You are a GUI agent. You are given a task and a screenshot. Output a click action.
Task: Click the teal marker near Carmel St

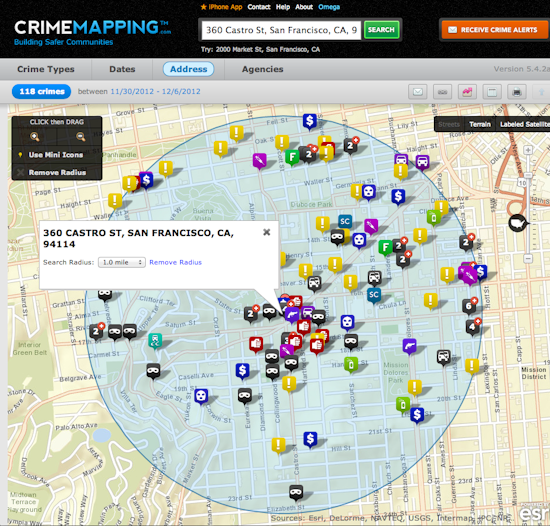[155, 340]
